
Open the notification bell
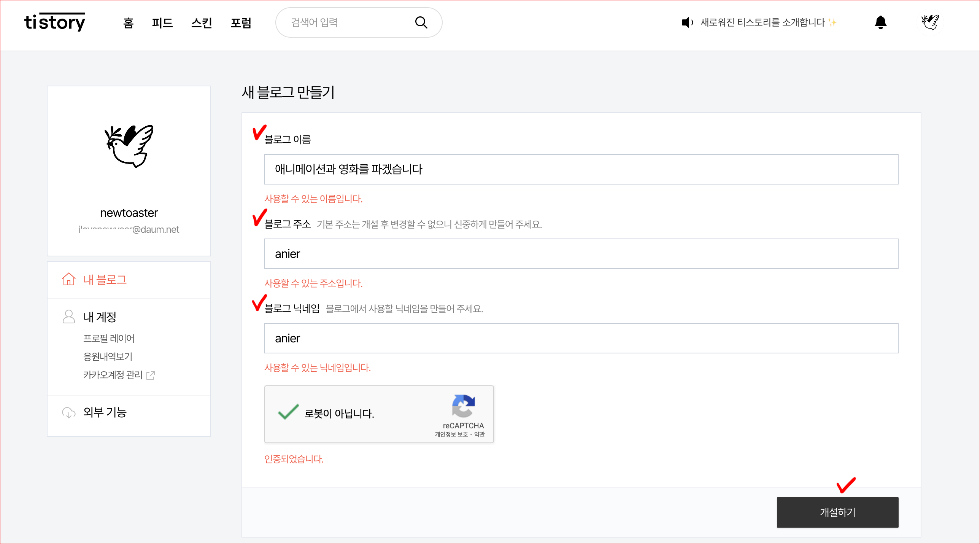tap(880, 22)
